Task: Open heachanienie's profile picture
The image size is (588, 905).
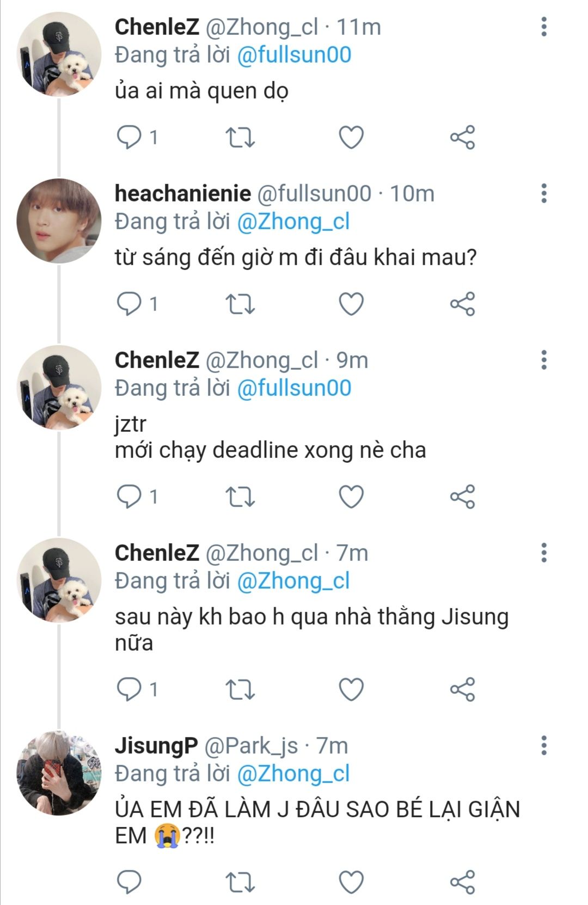Action: [x=59, y=221]
